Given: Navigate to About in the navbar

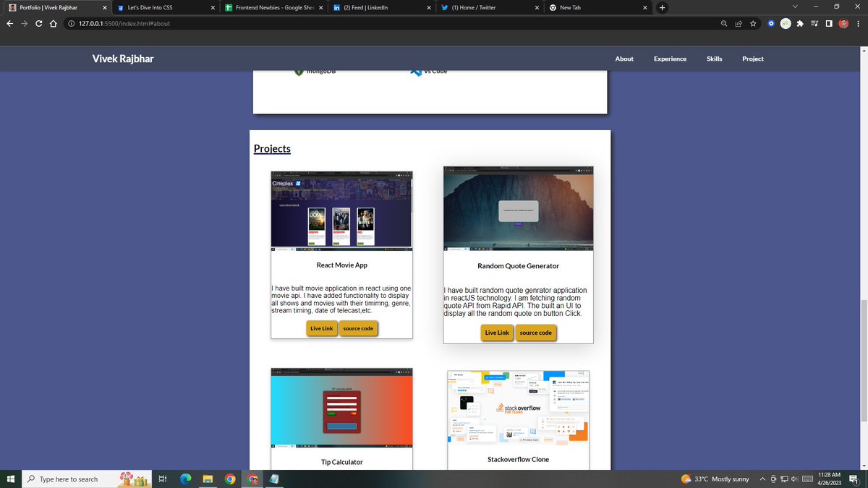Looking at the screenshot, I should pyautogui.click(x=624, y=59).
